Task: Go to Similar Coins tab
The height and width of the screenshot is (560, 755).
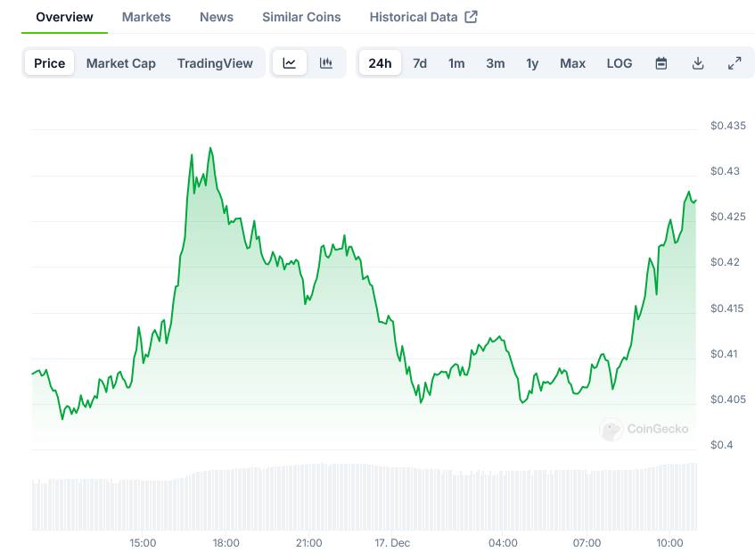Action: point(301,17)
